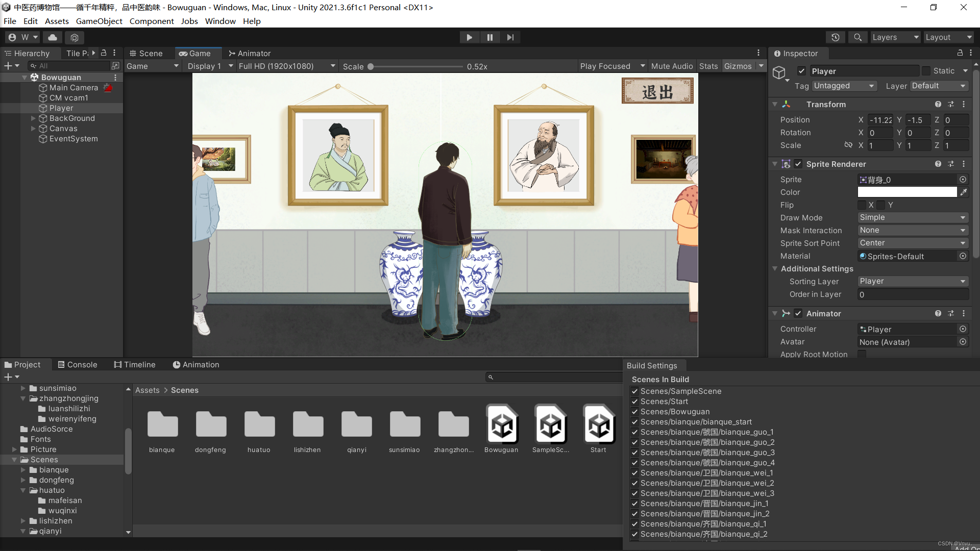Click the Pause button in toolbar
Viewport: 980px width, 551px height.
tap(489, 37)
